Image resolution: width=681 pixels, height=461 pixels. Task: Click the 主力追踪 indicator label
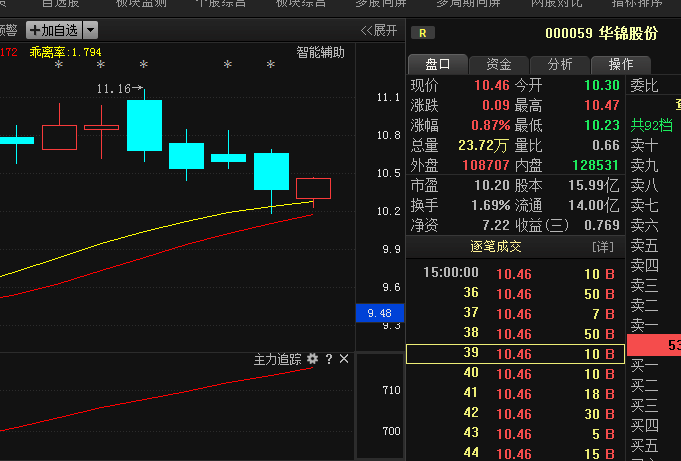[x=278, y=359]
